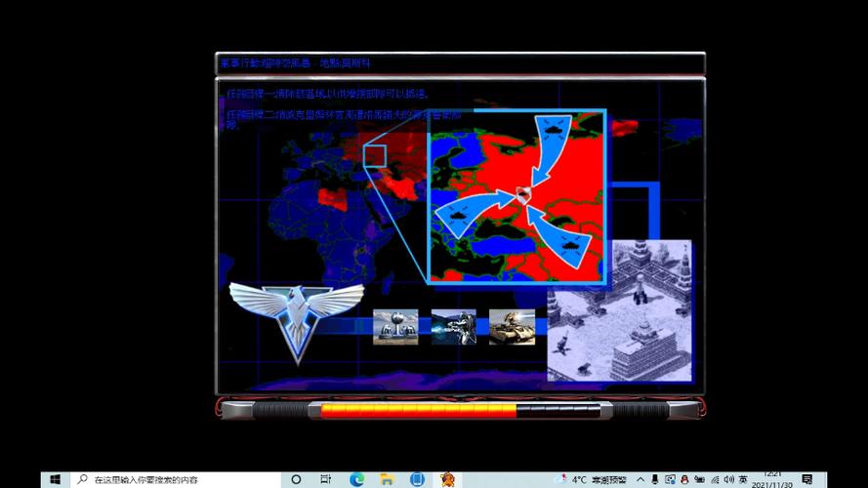Screen dimensions: 868x488
Task: Open the notification center icon
Action: [806, 480]
